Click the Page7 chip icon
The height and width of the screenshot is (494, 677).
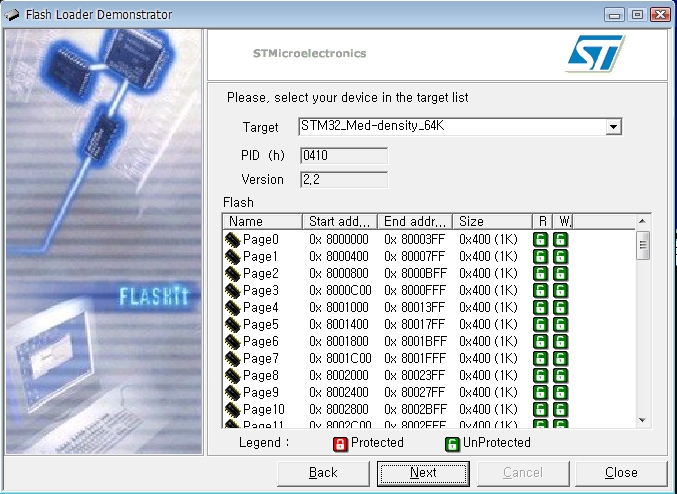232,358
